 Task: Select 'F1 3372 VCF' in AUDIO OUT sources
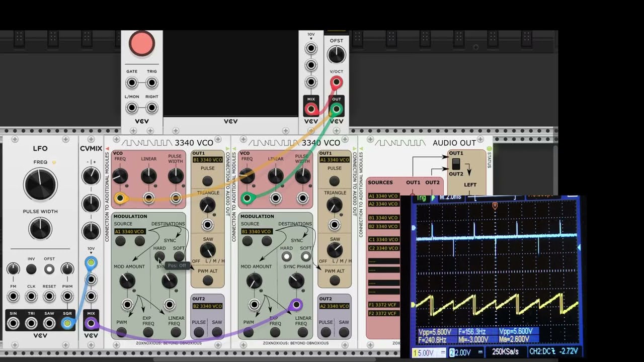pos(383,305)
